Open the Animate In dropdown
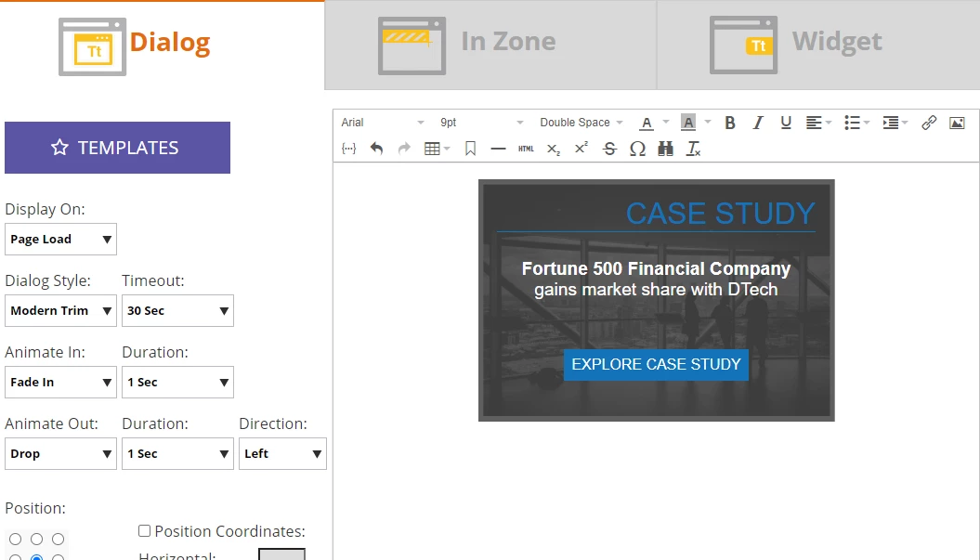980x560 pixels. (60, 382)
